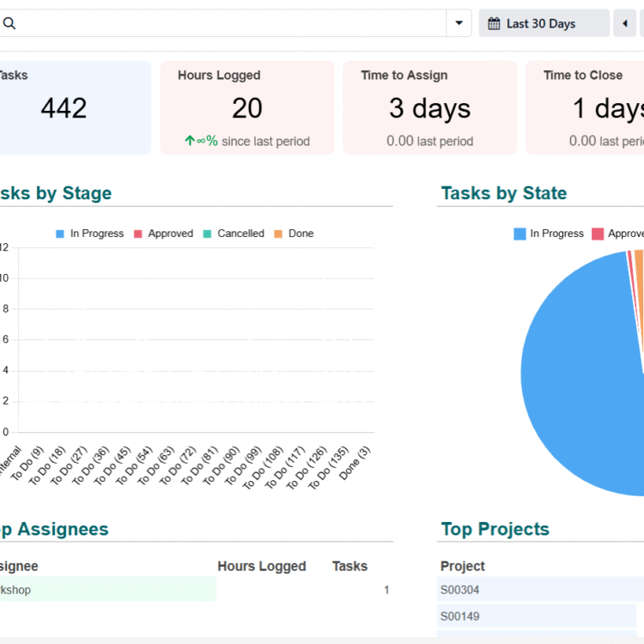The image size is (644, 644).
Task: Open the Time to Assign KPI card
Action: (x=429, y=107)
